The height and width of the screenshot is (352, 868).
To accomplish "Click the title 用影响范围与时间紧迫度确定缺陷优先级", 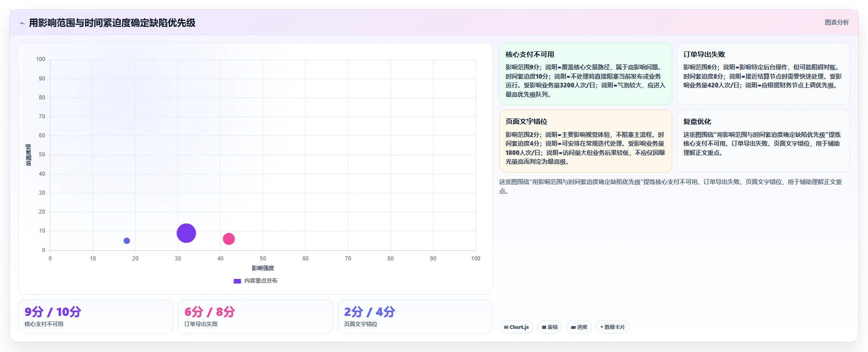I will click(112, 23).
